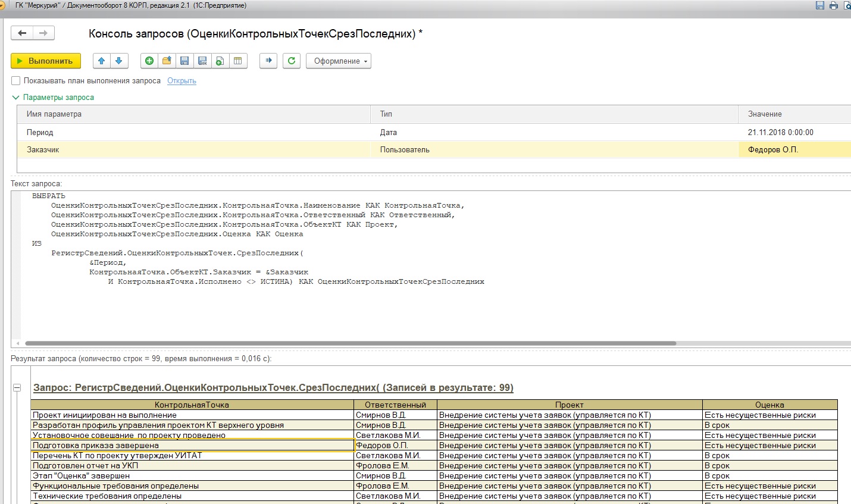Click the move up arrow icon
The height and width of the screenshot is (504, 851).
point(102,61)
